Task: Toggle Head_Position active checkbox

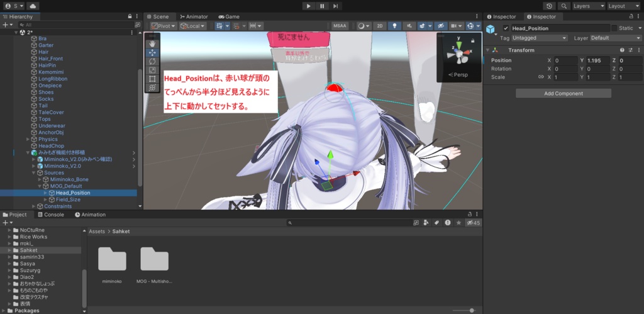Action: [506, 28]
